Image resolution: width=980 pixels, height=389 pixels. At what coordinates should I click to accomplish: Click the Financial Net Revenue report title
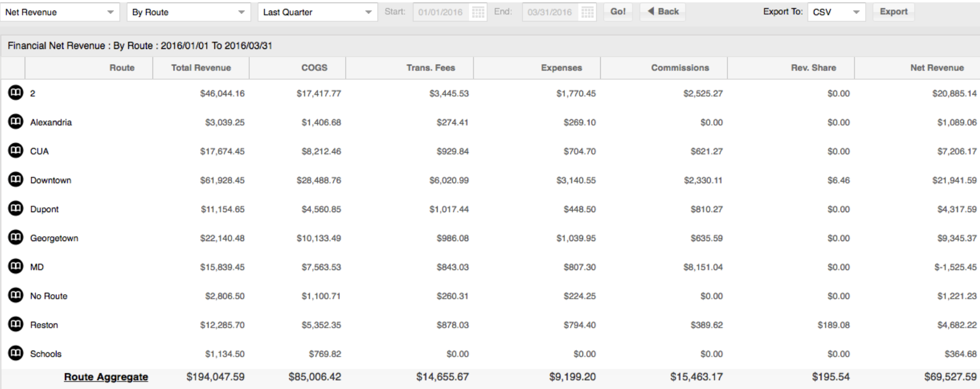pos(140,46)
